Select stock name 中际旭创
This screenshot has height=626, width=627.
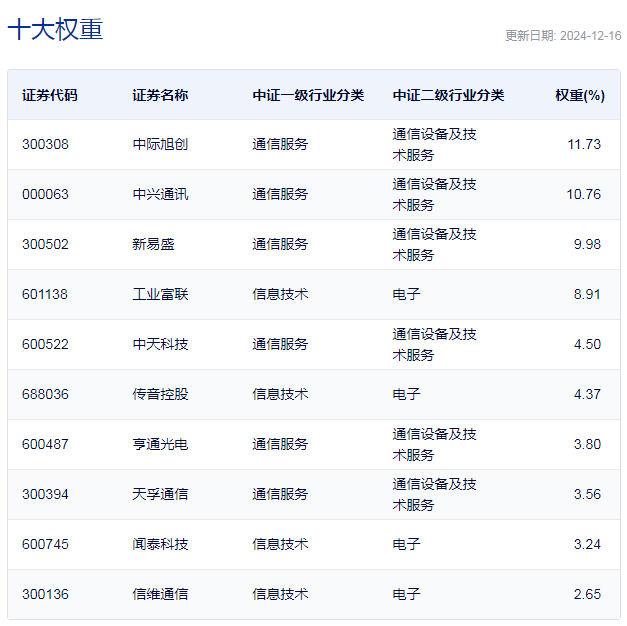pyautogui.click(x=160, y=144)
